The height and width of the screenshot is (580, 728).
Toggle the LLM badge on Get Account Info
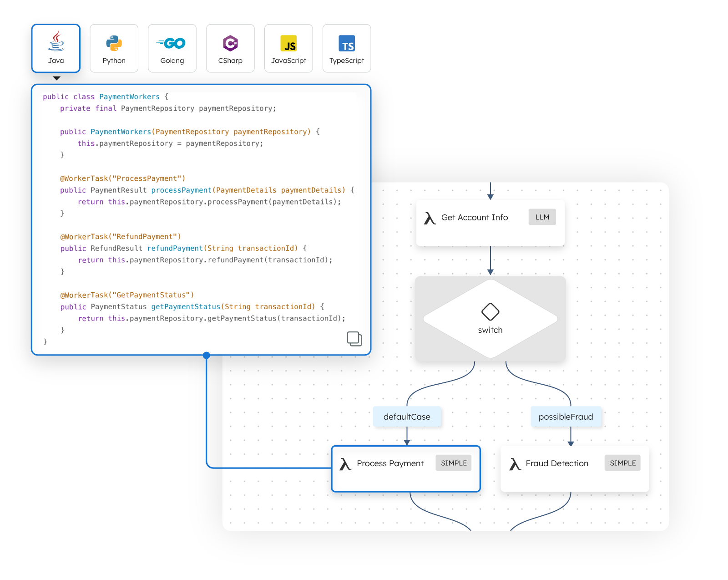pos(541,217)
